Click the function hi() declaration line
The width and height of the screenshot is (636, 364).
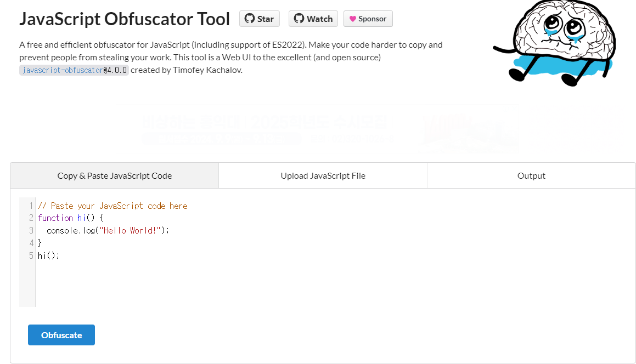pyautogui.click(x=71, y=218)
